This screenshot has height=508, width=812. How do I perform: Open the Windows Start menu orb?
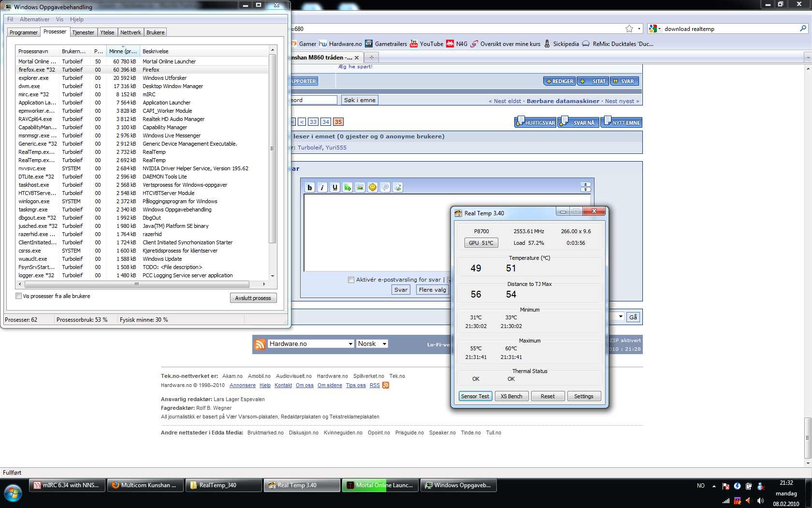[x=13, y=494]
